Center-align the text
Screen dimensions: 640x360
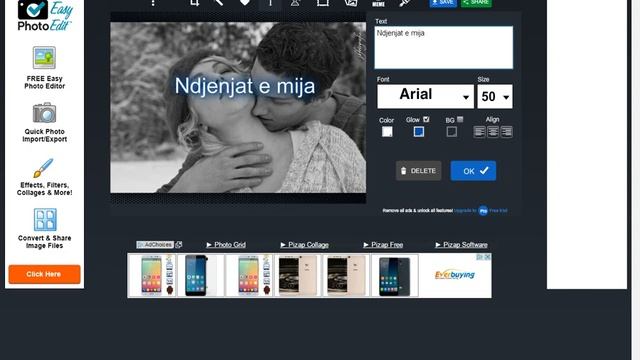coord(493,132)
